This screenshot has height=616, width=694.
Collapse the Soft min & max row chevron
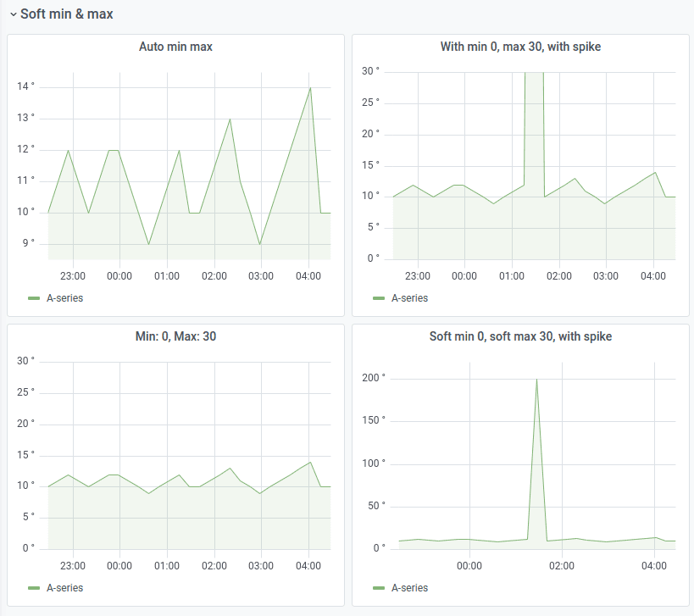point(14,14)
